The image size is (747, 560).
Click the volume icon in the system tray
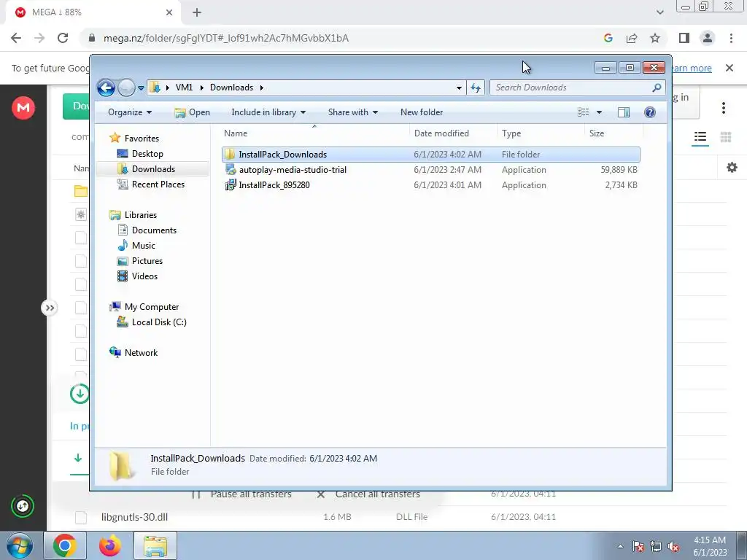pyautogui.click(x=673, y=547)
